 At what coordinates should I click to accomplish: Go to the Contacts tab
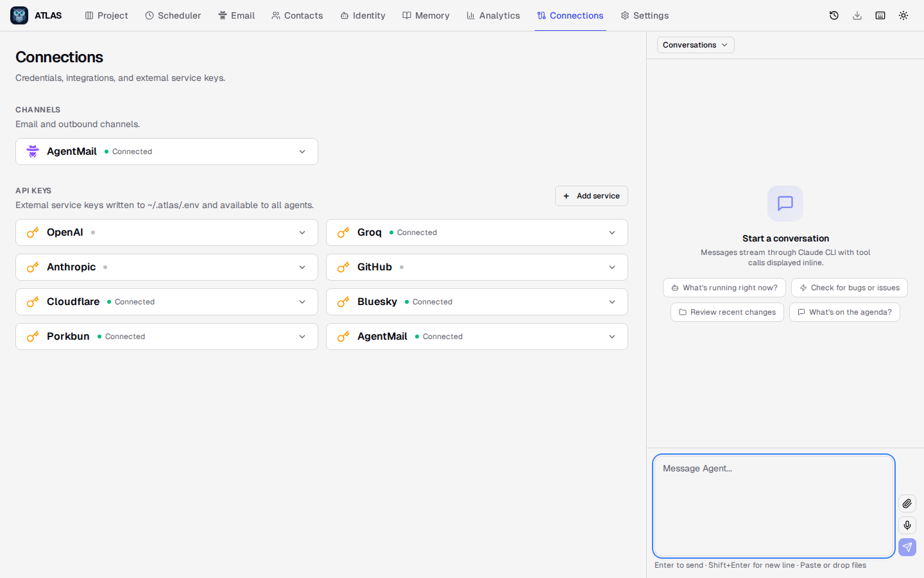point(297,15)
